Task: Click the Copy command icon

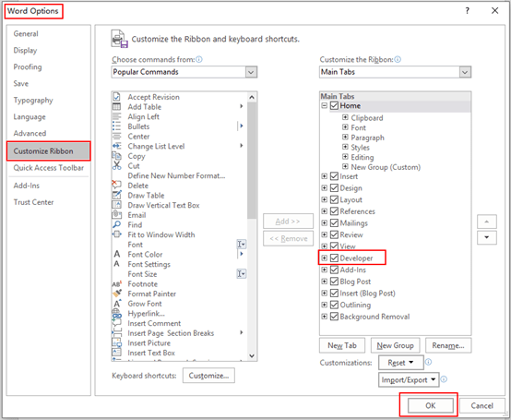Action: point(116,156)
